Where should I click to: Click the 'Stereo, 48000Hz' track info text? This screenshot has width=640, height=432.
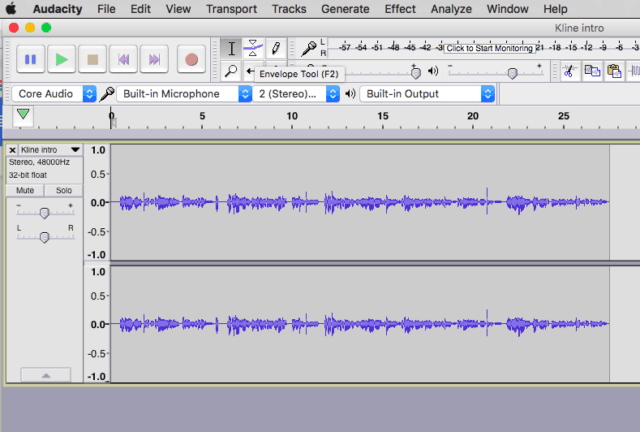39,163
